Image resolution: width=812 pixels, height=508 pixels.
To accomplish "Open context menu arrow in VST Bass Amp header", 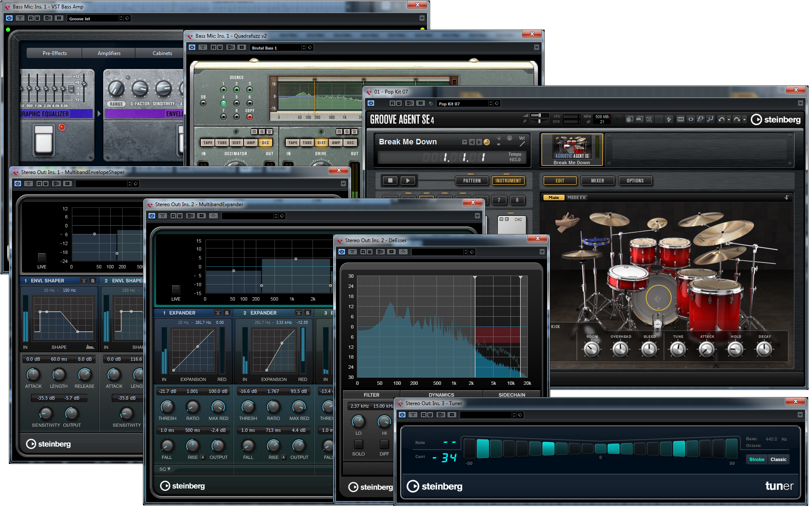I will click(x=422, y=18).
